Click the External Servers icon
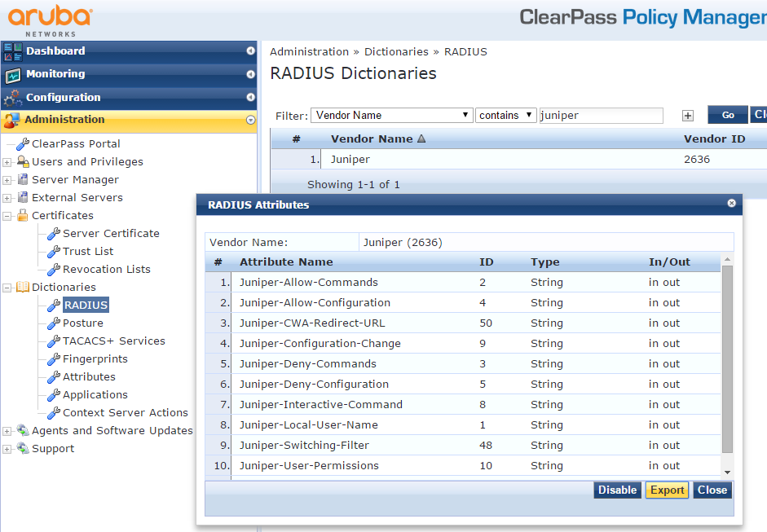 point(23,197)
